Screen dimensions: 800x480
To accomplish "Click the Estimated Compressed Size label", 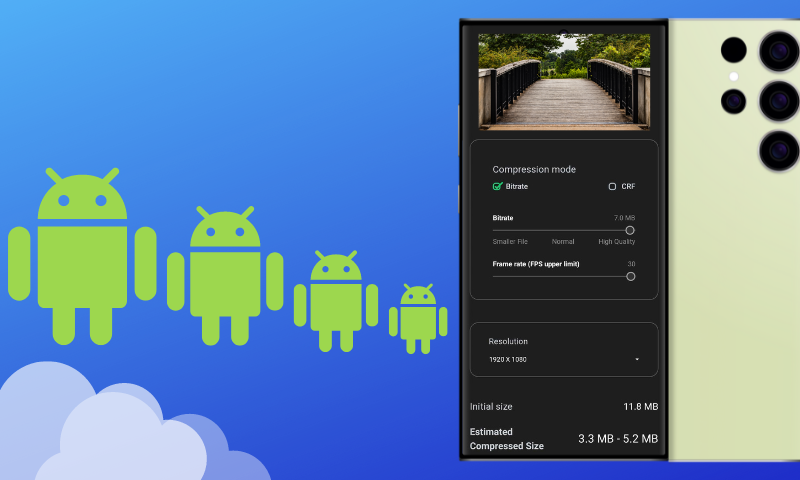I will tap(507, 439).
